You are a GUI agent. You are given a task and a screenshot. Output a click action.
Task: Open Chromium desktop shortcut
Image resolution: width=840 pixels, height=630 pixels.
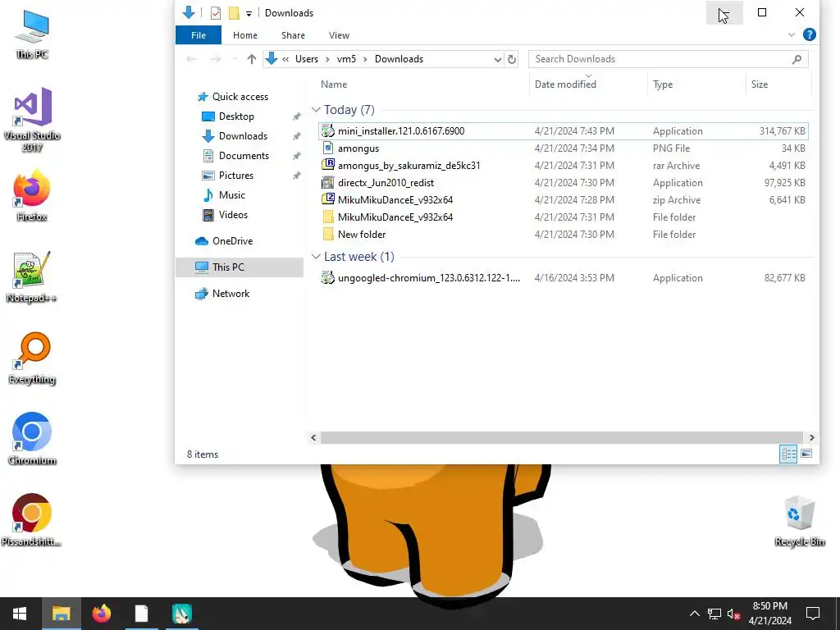pyautogui.click(x=32, y=439)
